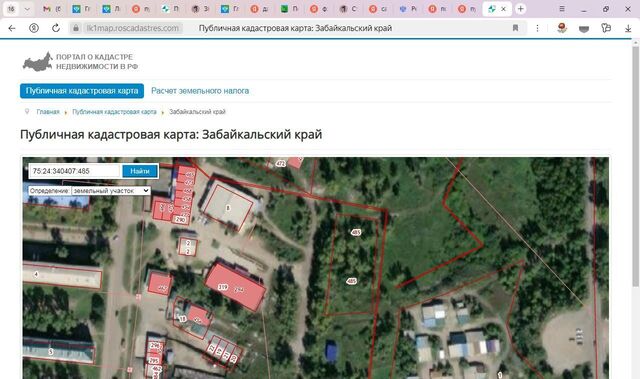Open the three-dot page menu in address bar

coord(537,28)
